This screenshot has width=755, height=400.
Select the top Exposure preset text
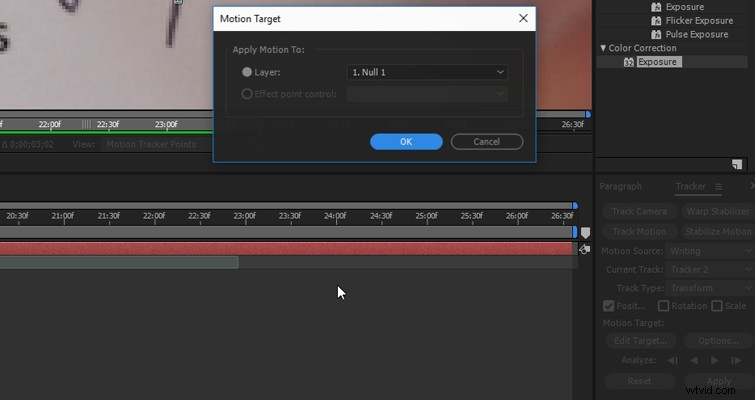pos(685,7)
